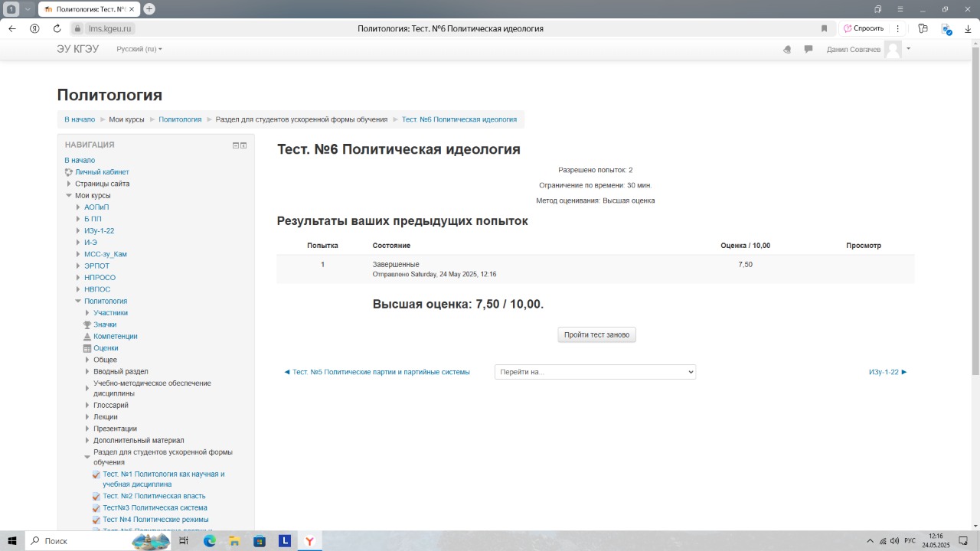
Task: Open the Перейти на... jump-to dropdown
Action: tap(595, 372)
